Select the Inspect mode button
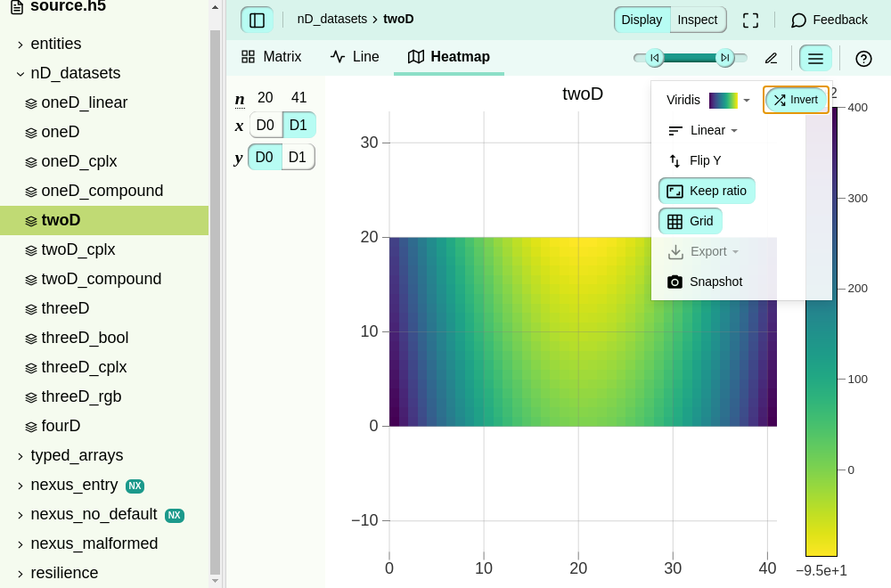The width and height of the screenshot is (891, 588). (x=698, y=20)
